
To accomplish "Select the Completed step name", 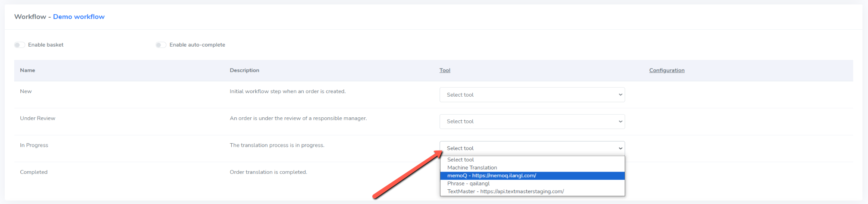I will point(34,172).
